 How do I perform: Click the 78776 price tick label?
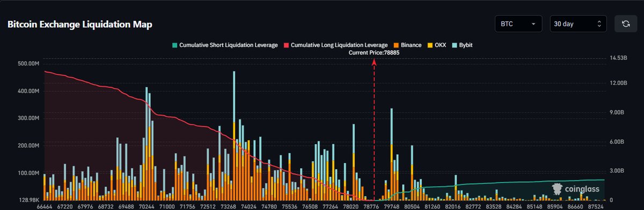click(x=371, y=206)
